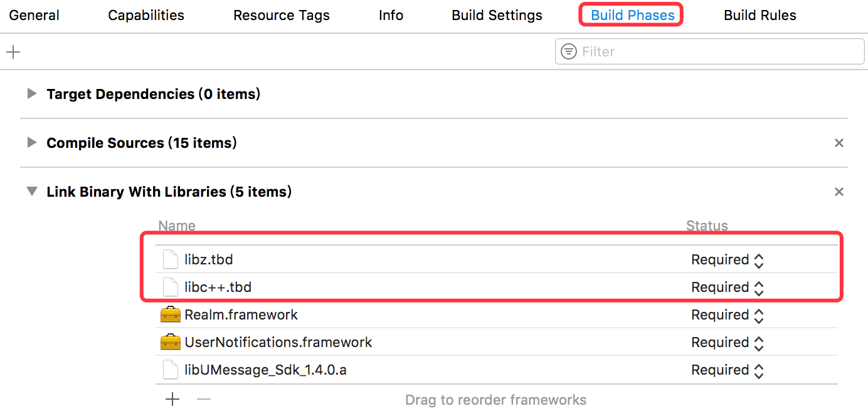Click the libUMessage_Sdk_1.4.0.a file icon
868x416 pixels.
[x=171, y=370]
